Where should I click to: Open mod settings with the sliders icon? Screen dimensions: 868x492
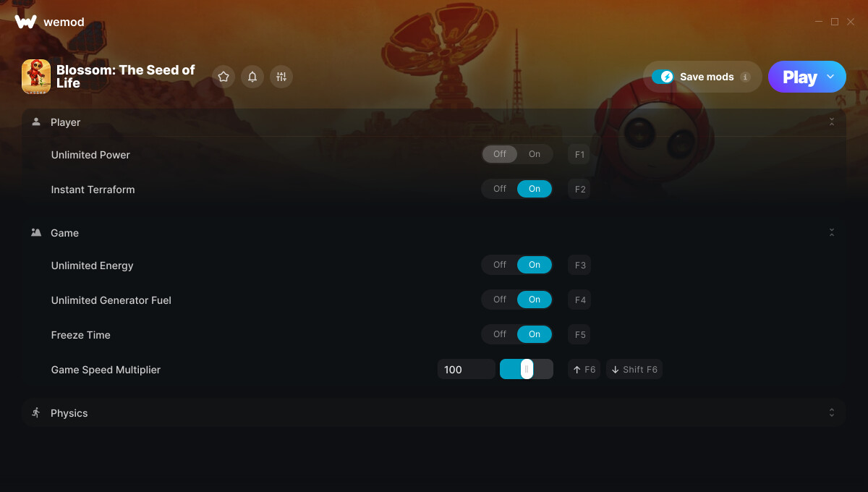281,77
